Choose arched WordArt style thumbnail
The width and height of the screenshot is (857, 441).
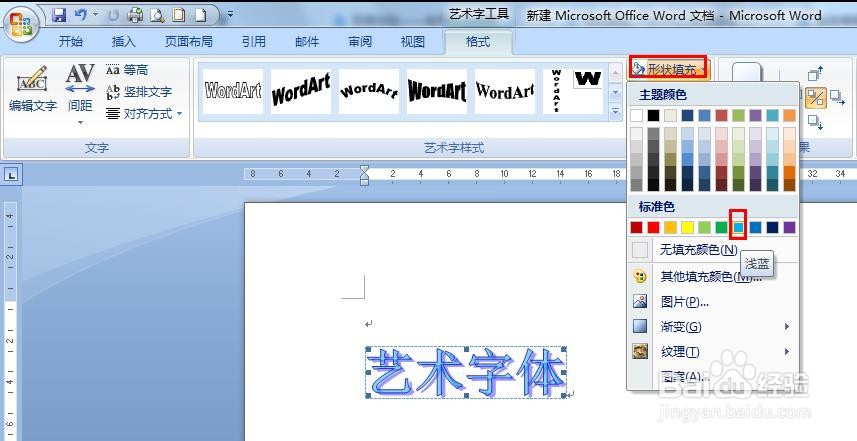coord(369,91)
